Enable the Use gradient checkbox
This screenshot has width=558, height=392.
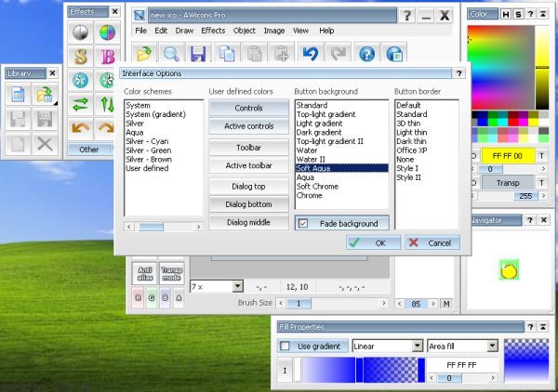pos(285,346)
